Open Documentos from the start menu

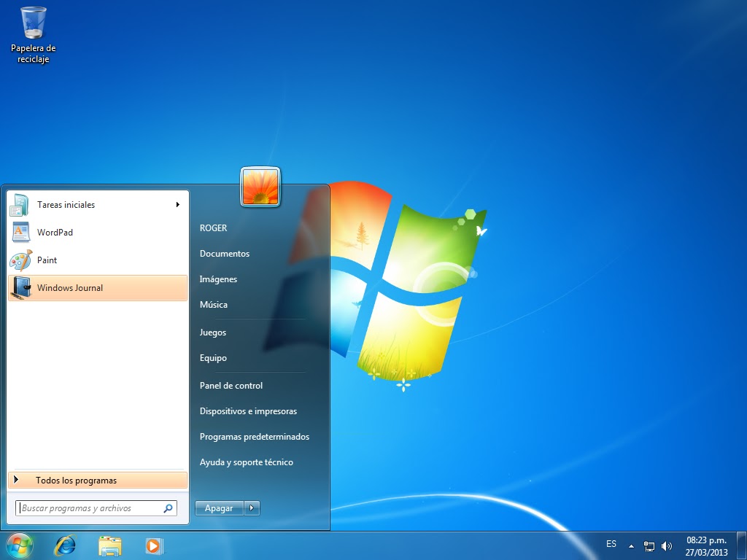point(225,254)
